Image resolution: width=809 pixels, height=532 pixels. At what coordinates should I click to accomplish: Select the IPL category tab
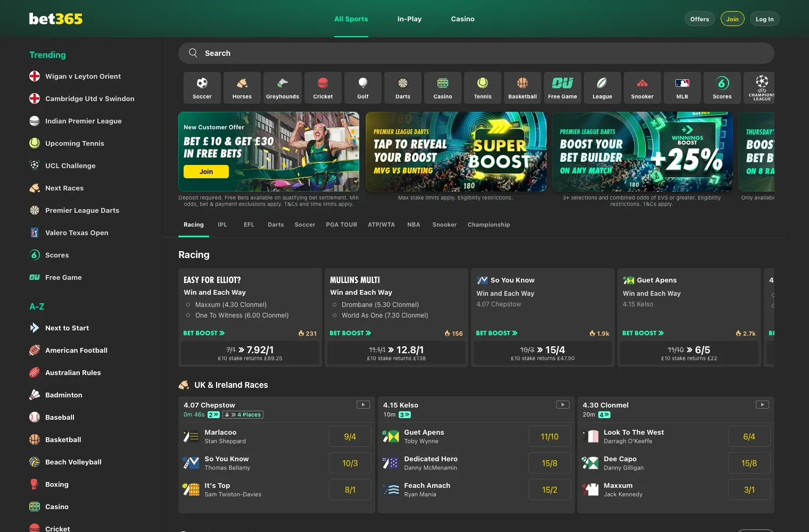(x=222, y=225)
